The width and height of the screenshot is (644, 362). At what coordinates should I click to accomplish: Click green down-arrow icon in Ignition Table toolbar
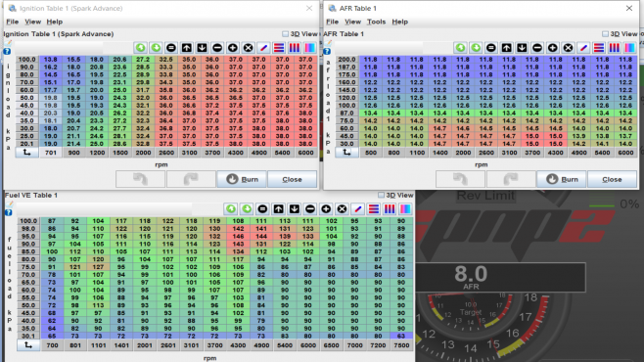156,48
